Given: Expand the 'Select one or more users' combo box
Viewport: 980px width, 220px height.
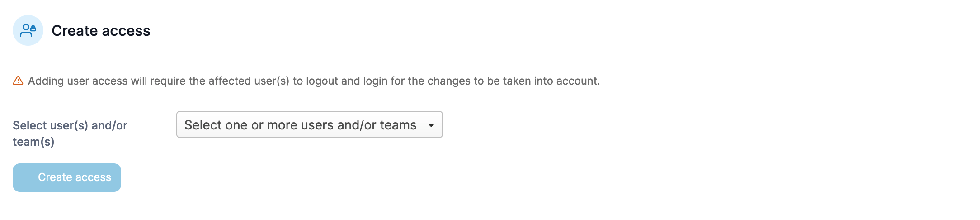Looking at the screenshot, I should [x=310, y=124].
